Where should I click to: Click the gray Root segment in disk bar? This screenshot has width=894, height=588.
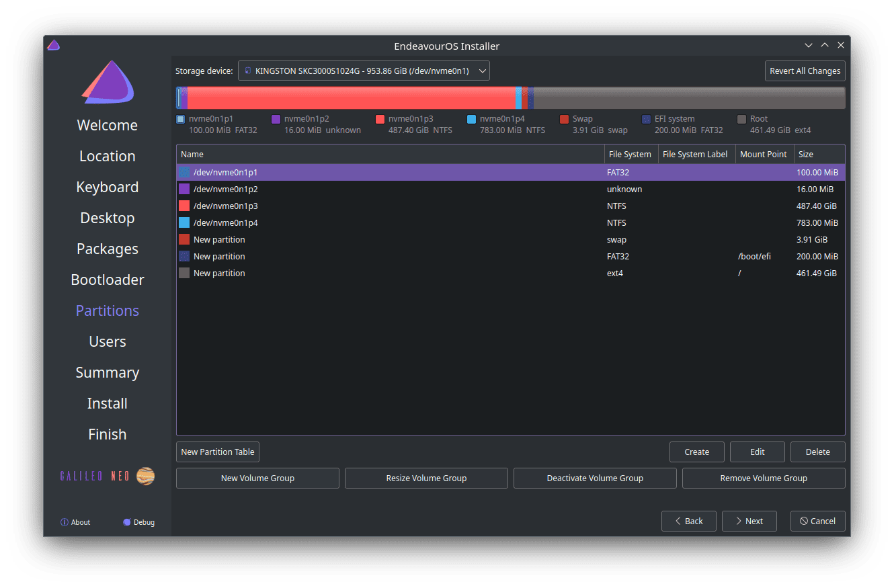(x=689, y=97)
